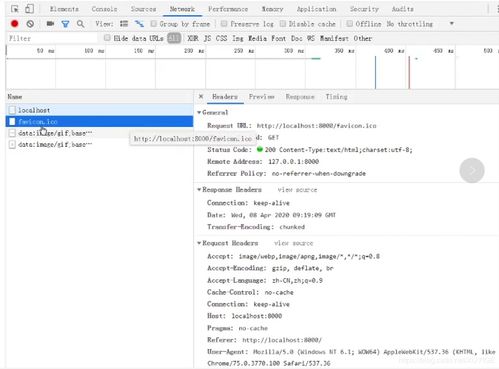Click the Request URL value text
The height and width of the screenshot is (369, 499).
pos(316,126)
